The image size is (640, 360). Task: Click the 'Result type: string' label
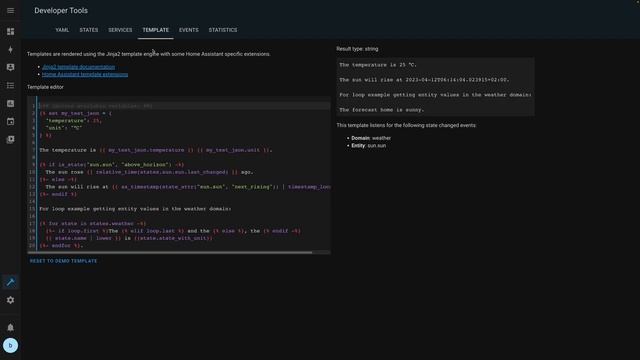[x=357, y=49]
